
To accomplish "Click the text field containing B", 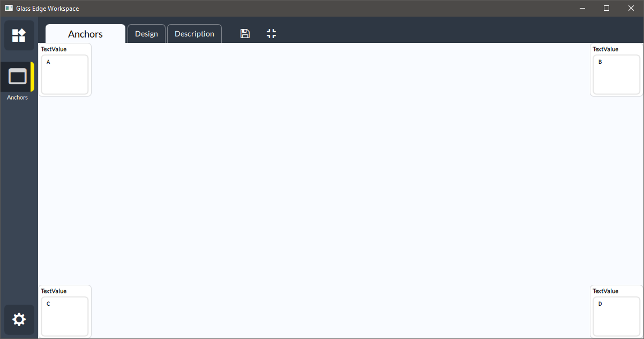I will coord(617,75).
